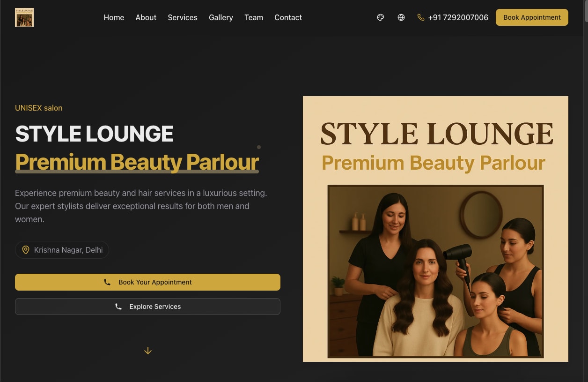Click phone icon inside Book Your Appointment
The height and width of the screenshot is (382, 588).
click(107, 282)
